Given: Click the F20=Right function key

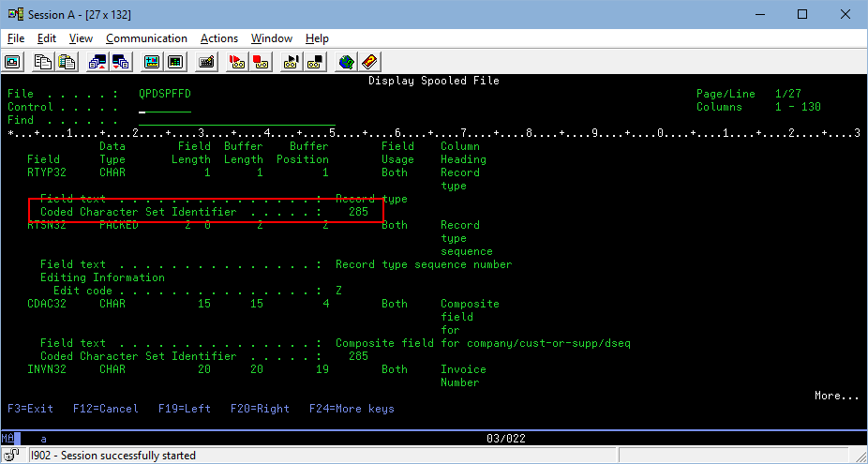Looking at the screenshot, I should point(260,409).
